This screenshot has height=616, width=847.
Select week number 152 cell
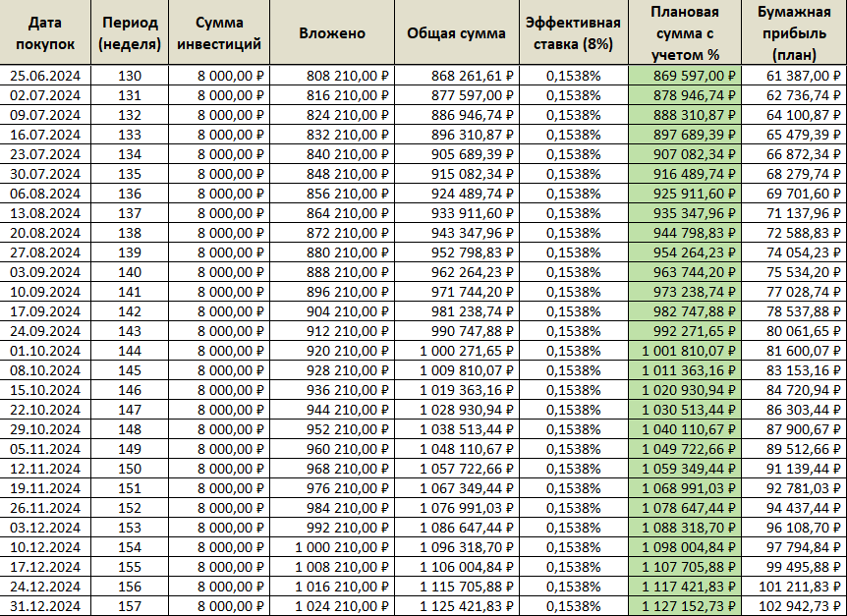point(130,508)
